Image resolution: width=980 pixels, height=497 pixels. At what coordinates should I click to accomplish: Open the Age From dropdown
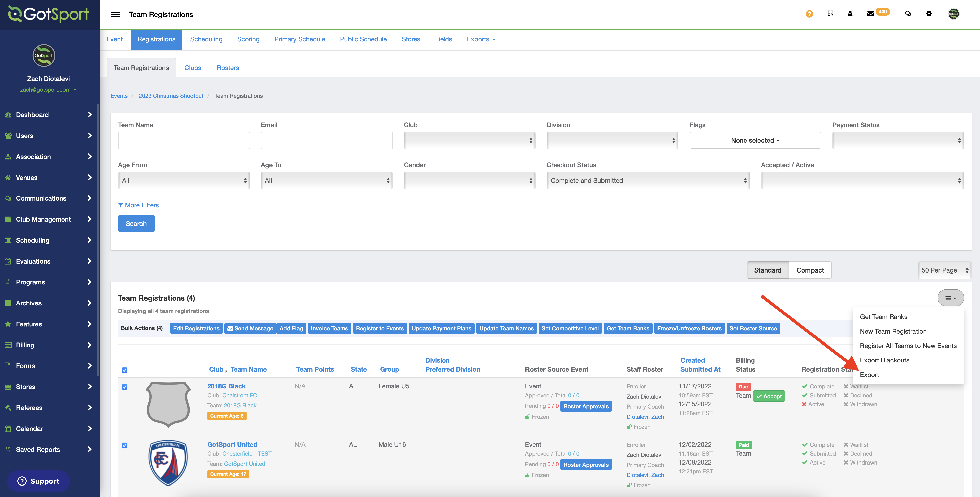[x=184, y=181]
